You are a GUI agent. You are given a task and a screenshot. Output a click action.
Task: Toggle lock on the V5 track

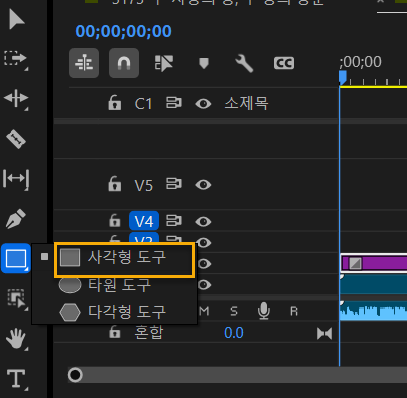[x=115, y=184]
